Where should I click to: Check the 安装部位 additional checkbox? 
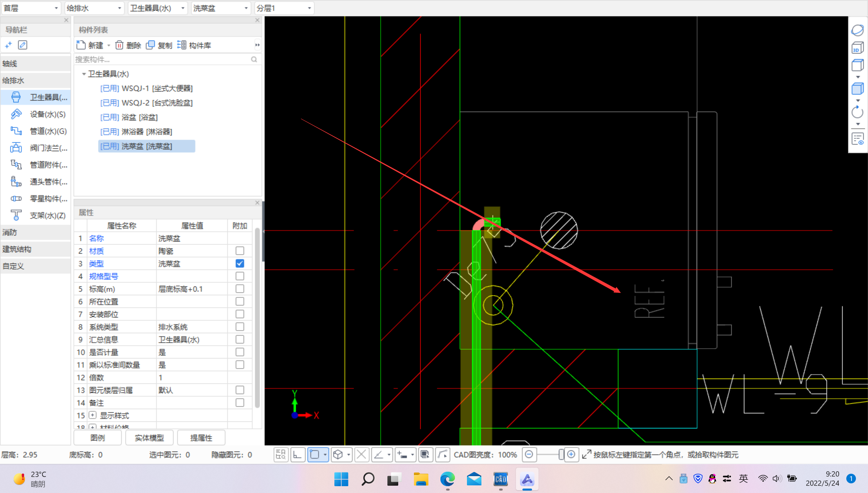pos(240,314)
